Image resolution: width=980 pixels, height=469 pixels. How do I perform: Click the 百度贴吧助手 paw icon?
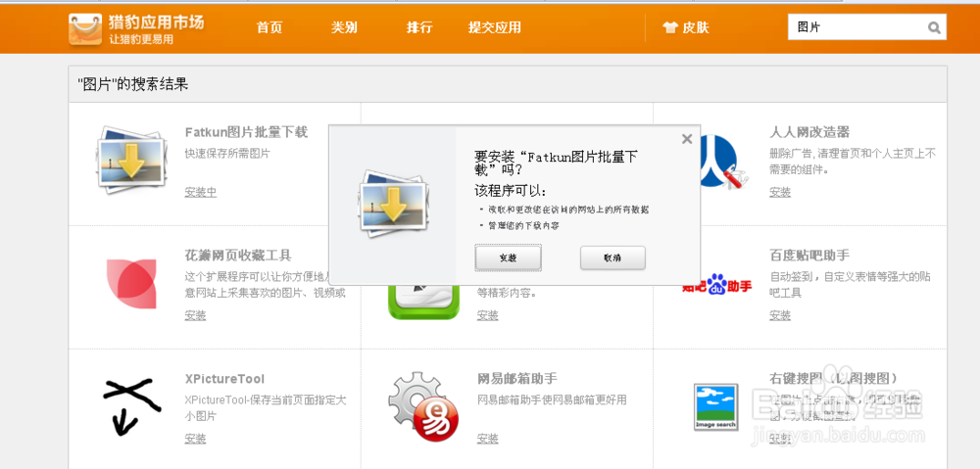point(717,286)
